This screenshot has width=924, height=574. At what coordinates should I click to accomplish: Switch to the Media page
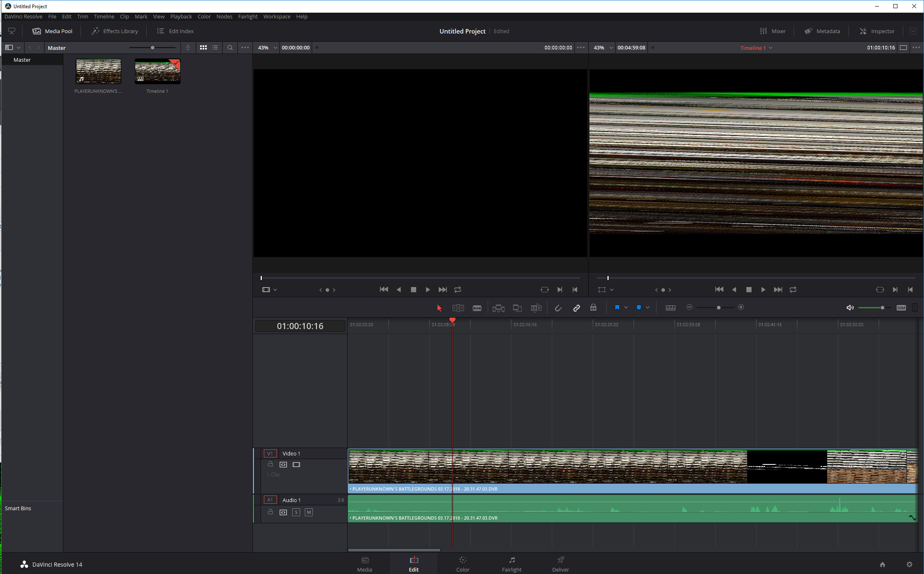coord(364,564)
